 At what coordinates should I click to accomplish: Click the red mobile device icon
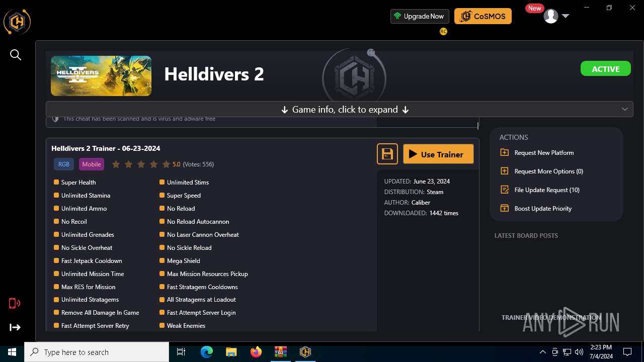[15, 303]
